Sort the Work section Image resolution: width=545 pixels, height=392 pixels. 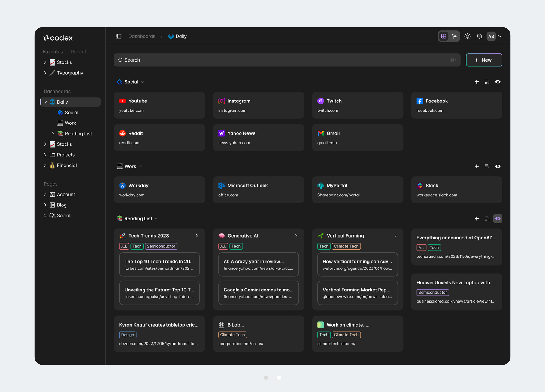click(487, 166)
